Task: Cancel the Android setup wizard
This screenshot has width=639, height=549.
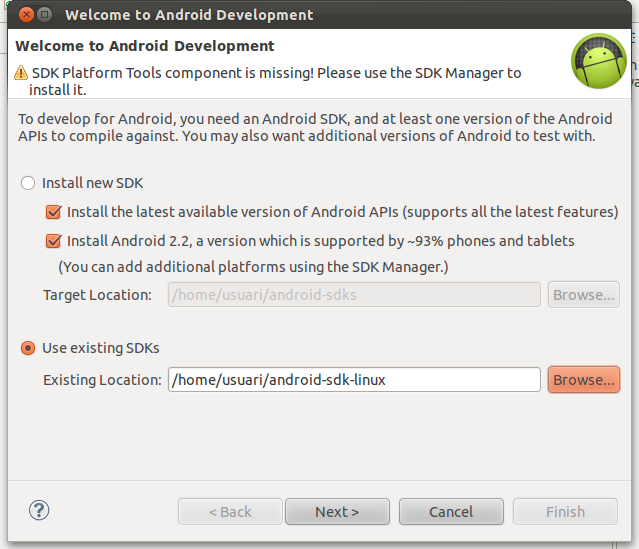Action: tap(451, 512)
